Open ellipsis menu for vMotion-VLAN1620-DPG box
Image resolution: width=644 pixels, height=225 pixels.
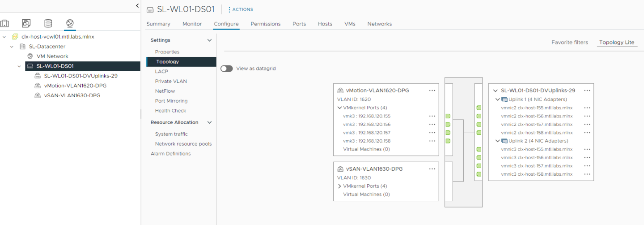(432, 91)
